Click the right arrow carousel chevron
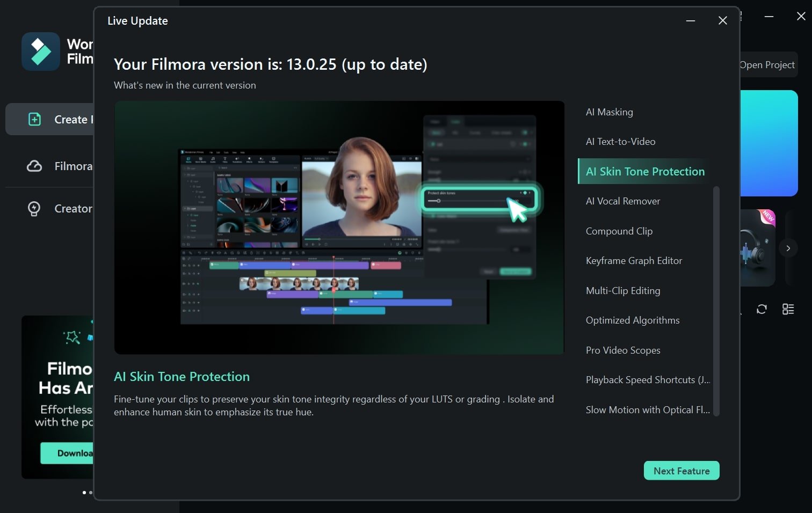Image resolution: width=812 pixels, height=513 pixels. point(788,248)
